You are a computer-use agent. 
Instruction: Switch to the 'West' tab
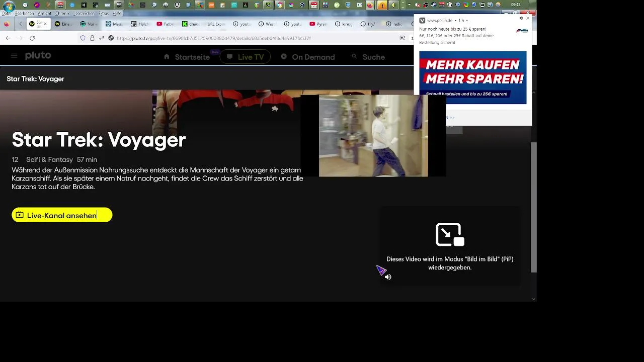coord(267,24)
